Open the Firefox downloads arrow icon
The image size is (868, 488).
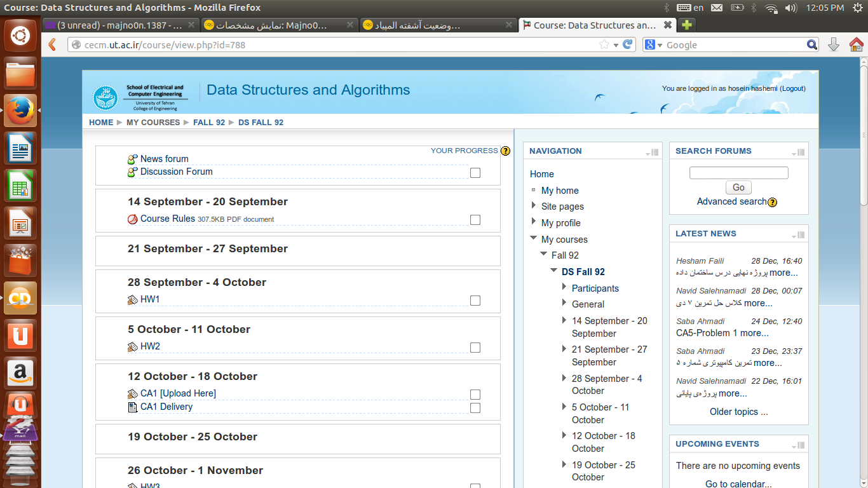[x=834, y=44]
